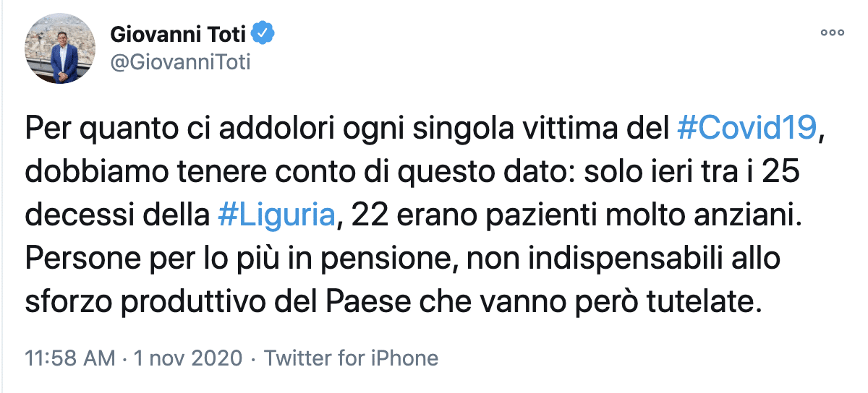Open Giovanni Toti's profile picture
868x393 pixels.
click(x=61, y=48)
